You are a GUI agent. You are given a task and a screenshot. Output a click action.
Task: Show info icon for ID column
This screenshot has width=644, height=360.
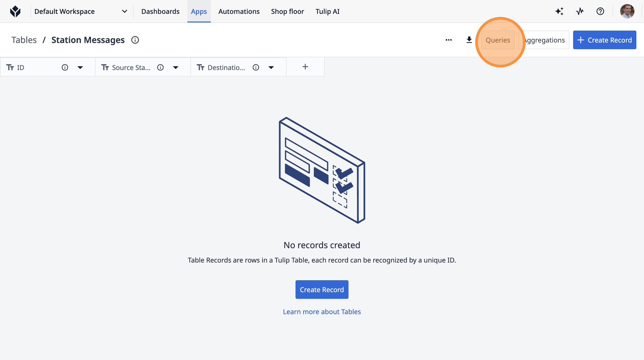point(65,67)
